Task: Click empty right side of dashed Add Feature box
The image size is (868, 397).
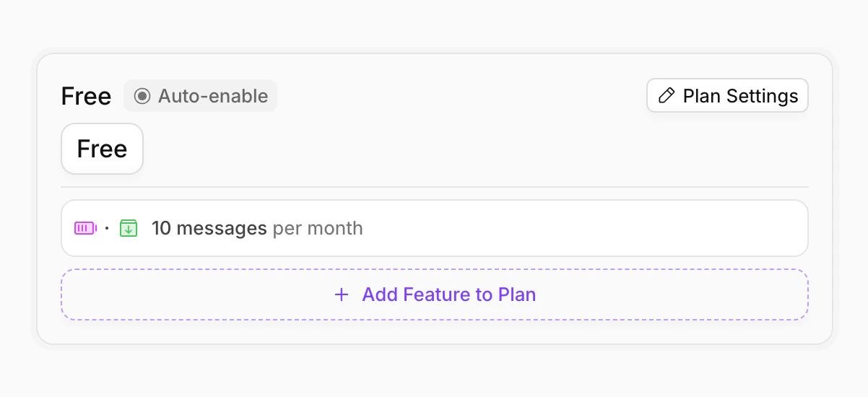Action: (686, 295)
